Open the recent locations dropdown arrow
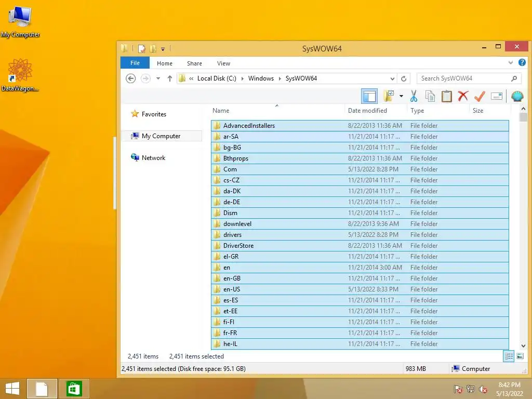This screenshot has width=532, height=399. (x=158, y=78)
